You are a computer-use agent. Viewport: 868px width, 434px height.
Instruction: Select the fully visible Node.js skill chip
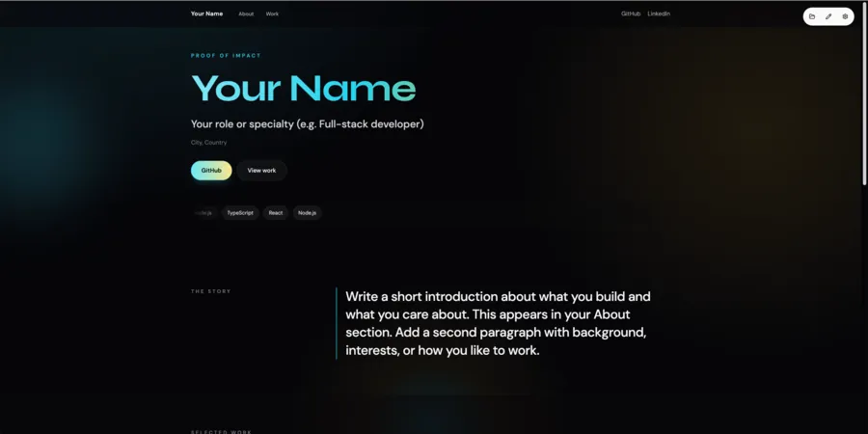point(308,213)
